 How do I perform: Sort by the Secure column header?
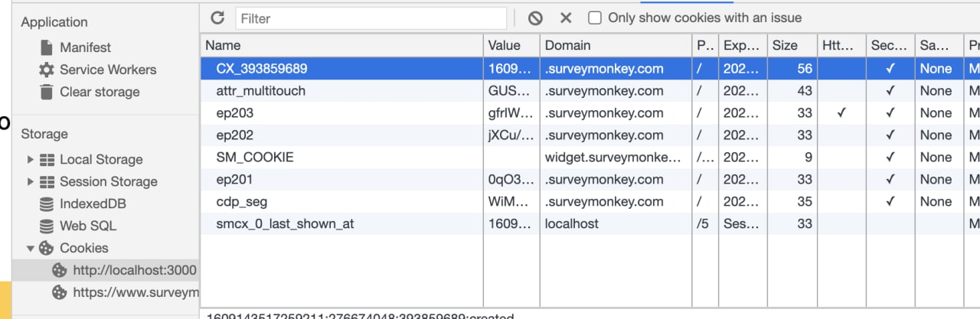(x=890, y=45)
